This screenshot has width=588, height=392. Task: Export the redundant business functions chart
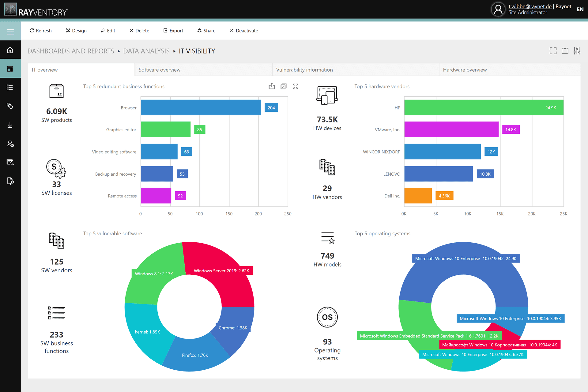[272, 86]
